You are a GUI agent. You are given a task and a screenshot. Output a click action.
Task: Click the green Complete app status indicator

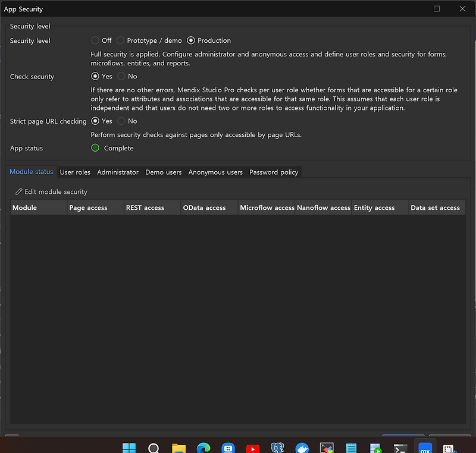95,148
